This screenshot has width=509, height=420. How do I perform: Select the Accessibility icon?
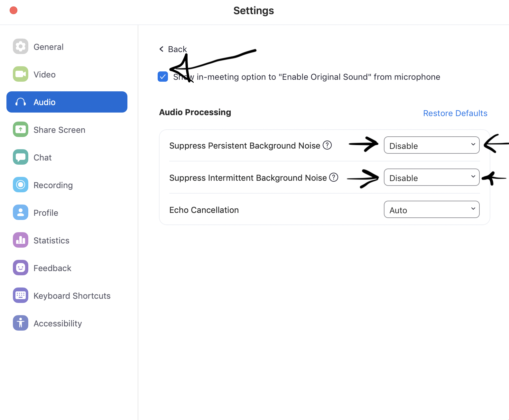click(x=21, y=323)
